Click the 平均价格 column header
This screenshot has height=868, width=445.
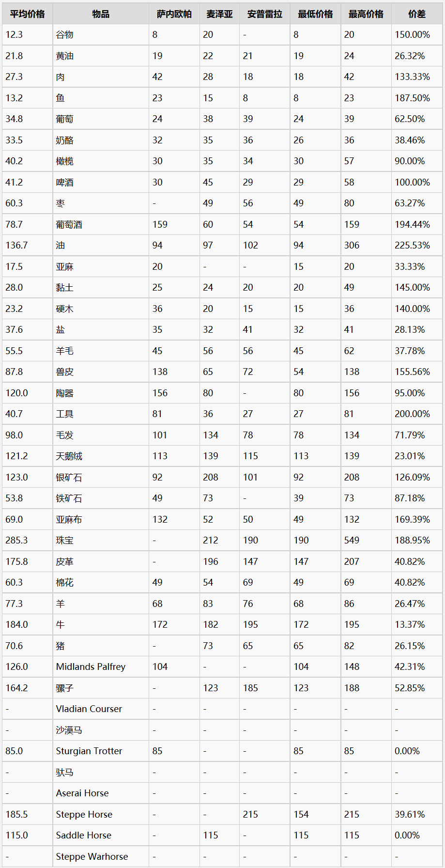click(x=27, y=14)
